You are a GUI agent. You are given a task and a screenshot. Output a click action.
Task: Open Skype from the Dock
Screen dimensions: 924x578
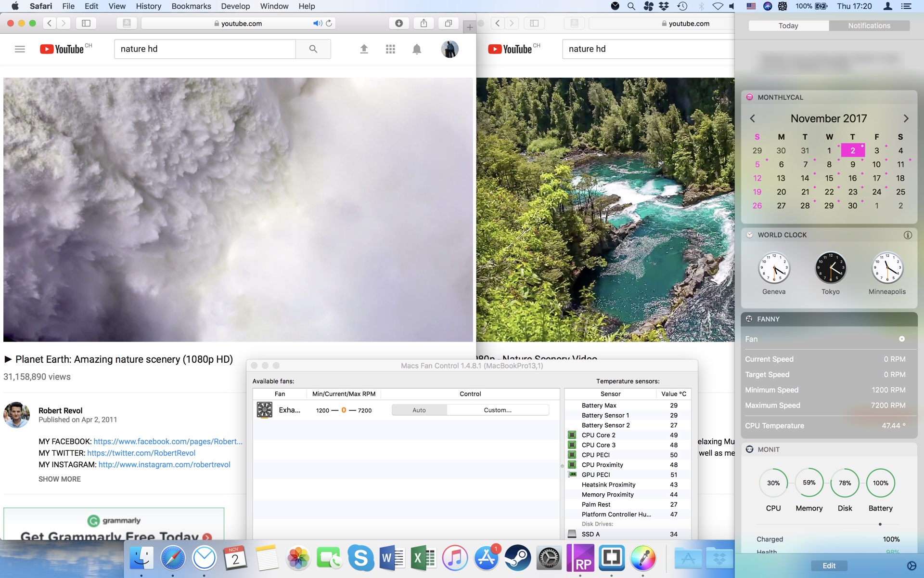pyautogui.click(x=360, y=558)
